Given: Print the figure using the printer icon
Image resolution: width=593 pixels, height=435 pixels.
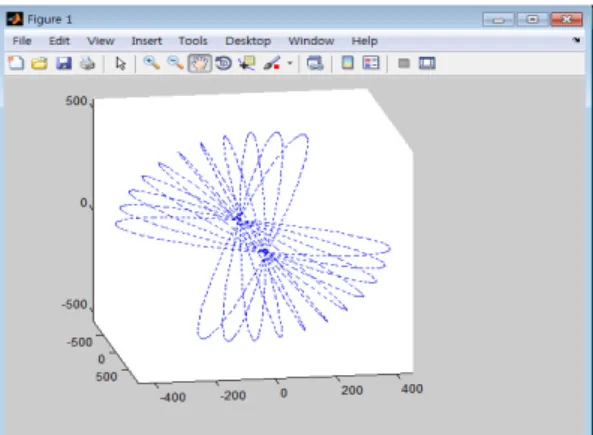Looking at the screenshot, I should click(87, 63).
